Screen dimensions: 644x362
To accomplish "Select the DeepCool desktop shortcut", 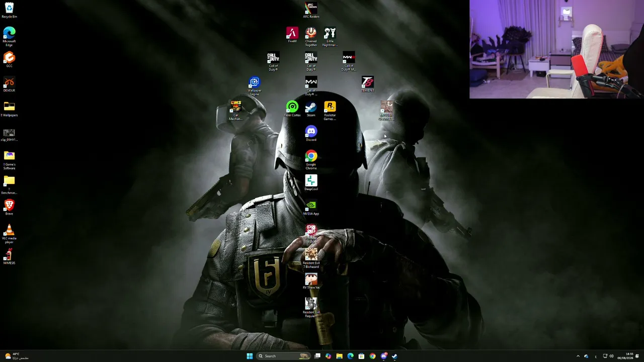I will 311,183.
